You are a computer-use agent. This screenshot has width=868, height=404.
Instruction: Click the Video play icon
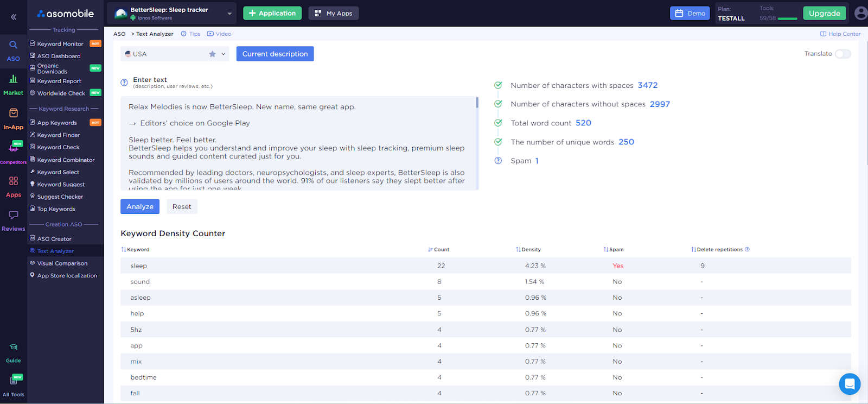click(x=210, y=34)
